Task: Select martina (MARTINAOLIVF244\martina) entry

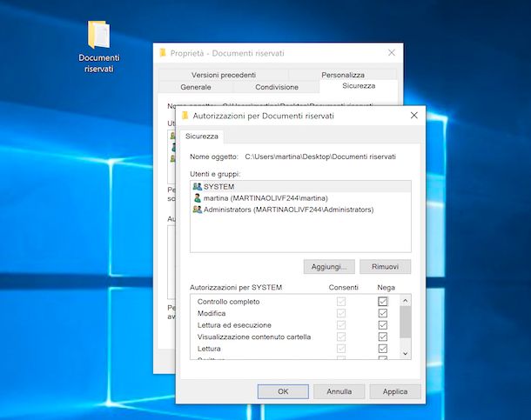Action: point(300,198)
